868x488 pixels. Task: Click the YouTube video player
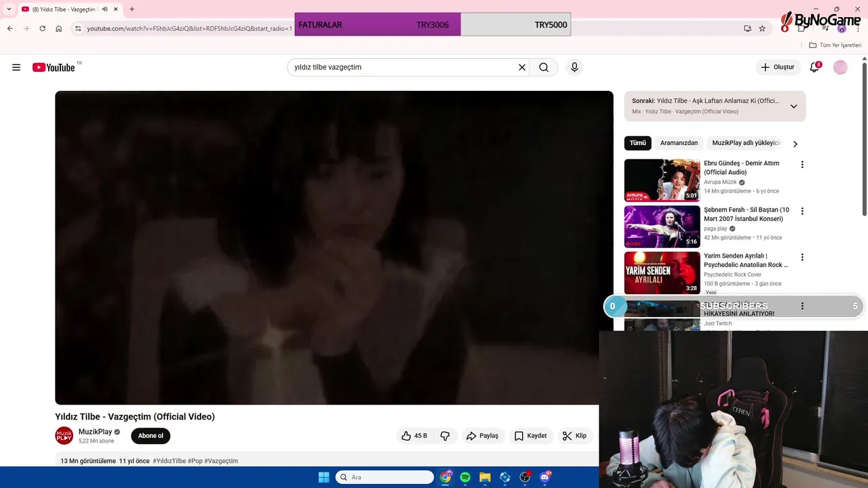[x=334, y=247]
